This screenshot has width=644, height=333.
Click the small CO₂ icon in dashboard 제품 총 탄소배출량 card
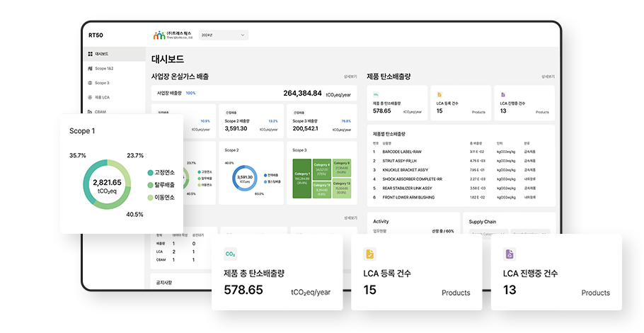coord(376,94)
